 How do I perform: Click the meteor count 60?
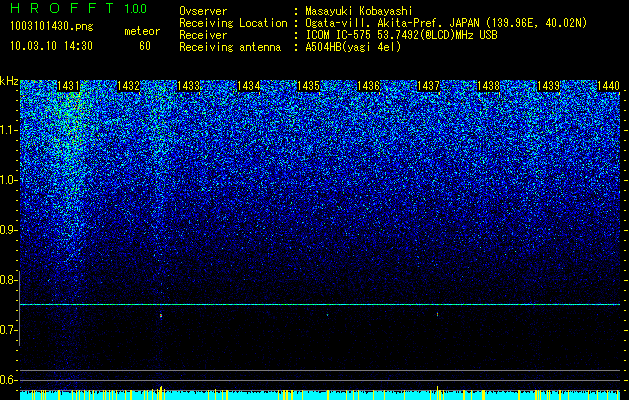[145, 46]
